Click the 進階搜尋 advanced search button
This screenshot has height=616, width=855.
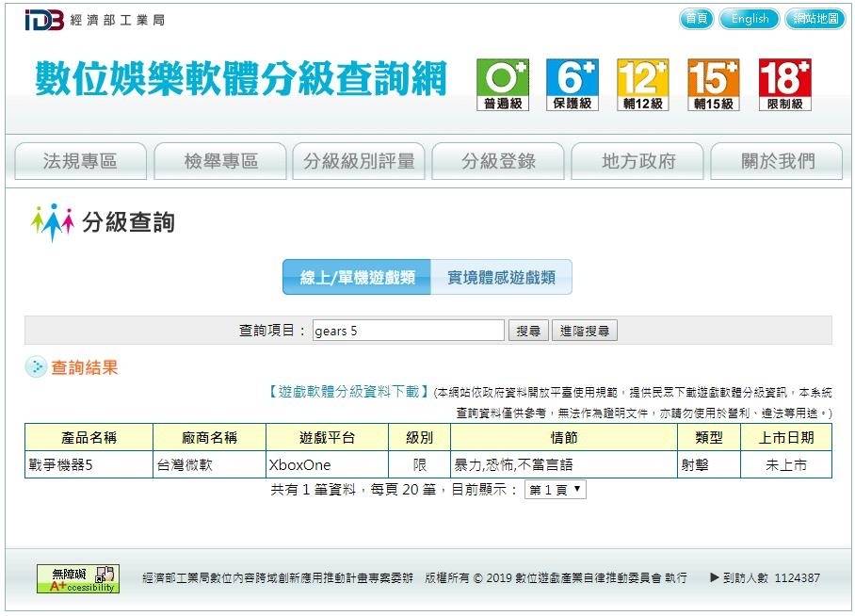point(584,331)
